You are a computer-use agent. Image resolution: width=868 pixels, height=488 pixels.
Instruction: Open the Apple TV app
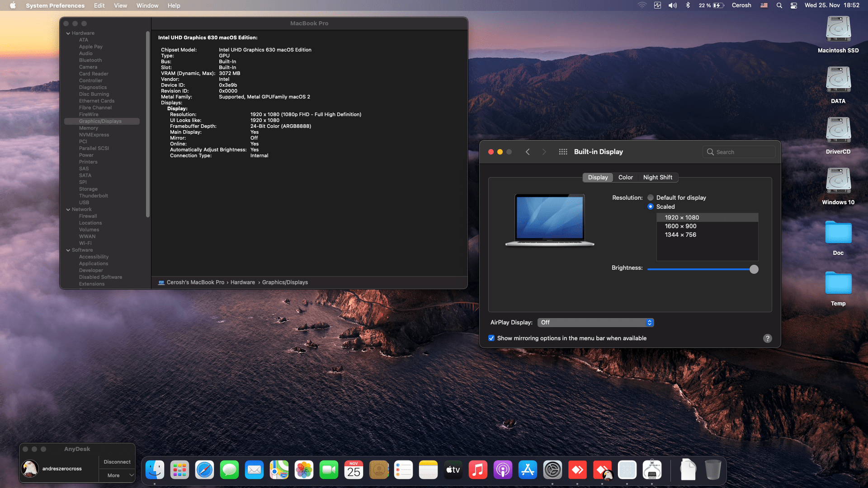pos(453,469)
